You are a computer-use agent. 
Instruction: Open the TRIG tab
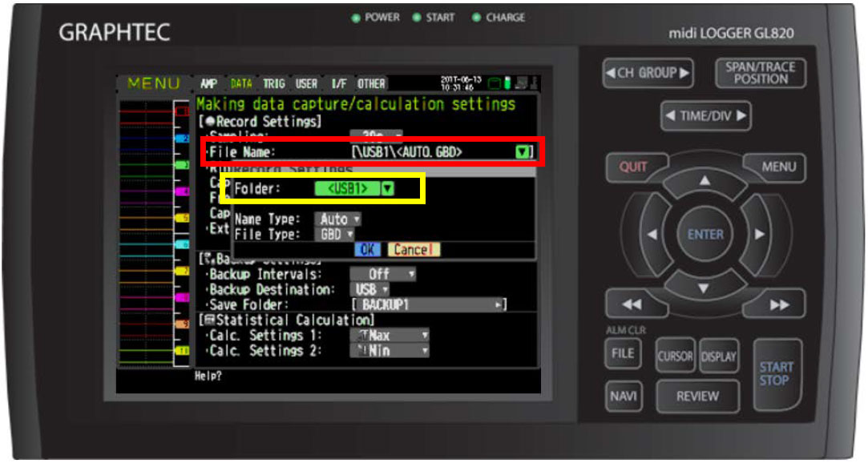[273, 83]
